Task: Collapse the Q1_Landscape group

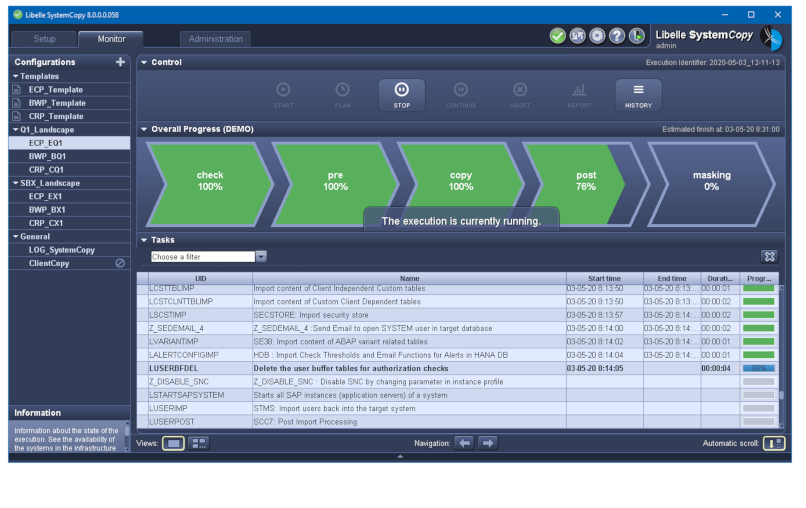Action: coord(15,130)
